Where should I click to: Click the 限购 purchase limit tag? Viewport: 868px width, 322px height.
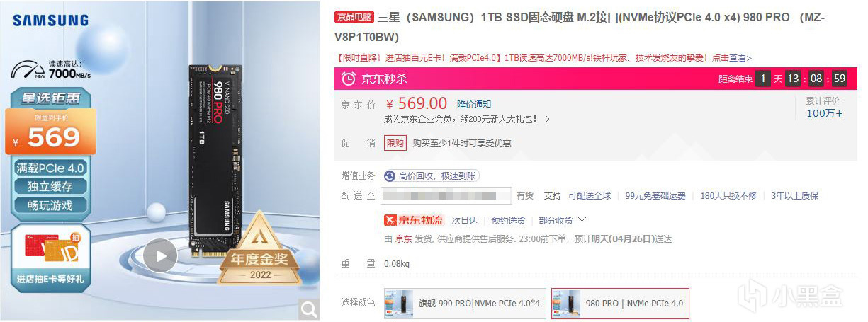(395, 144)
